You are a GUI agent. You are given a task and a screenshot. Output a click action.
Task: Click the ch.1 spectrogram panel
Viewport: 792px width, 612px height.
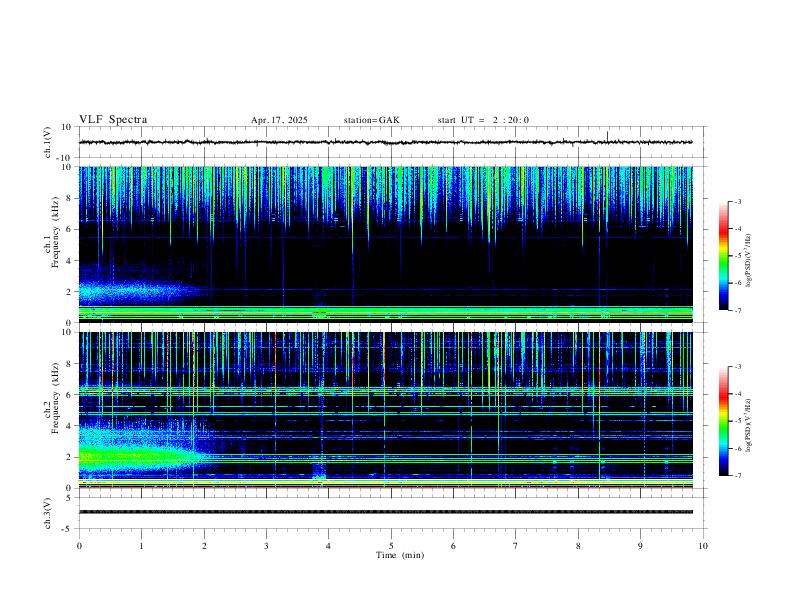click(385, 244)
